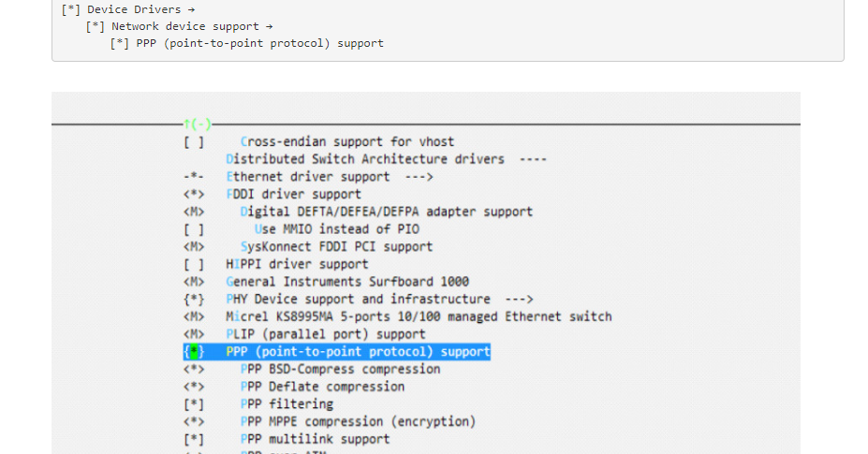This screenshot has width=868, height=454.
Task: Expand PHY Device support and infrastructure
Action: 379,300
